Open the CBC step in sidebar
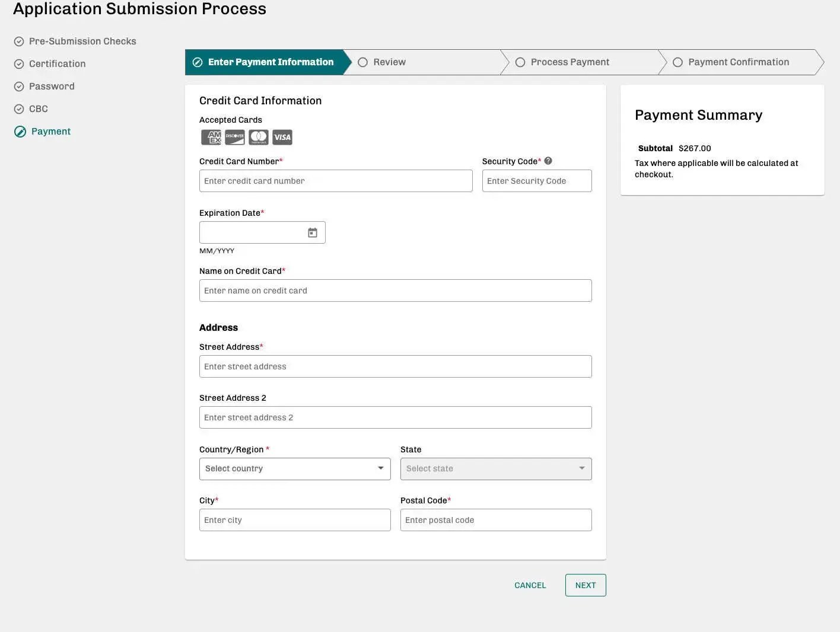 click(39, 109)
